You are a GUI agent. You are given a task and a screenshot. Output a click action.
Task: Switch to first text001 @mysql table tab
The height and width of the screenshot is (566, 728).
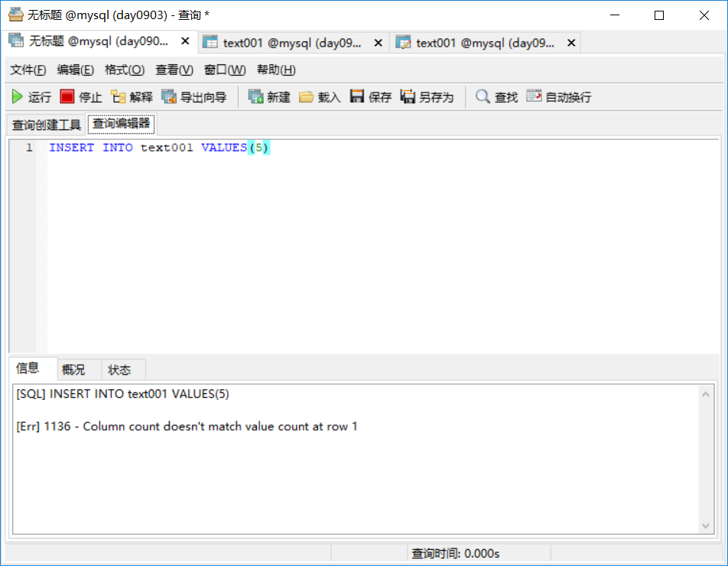[292, 43]
